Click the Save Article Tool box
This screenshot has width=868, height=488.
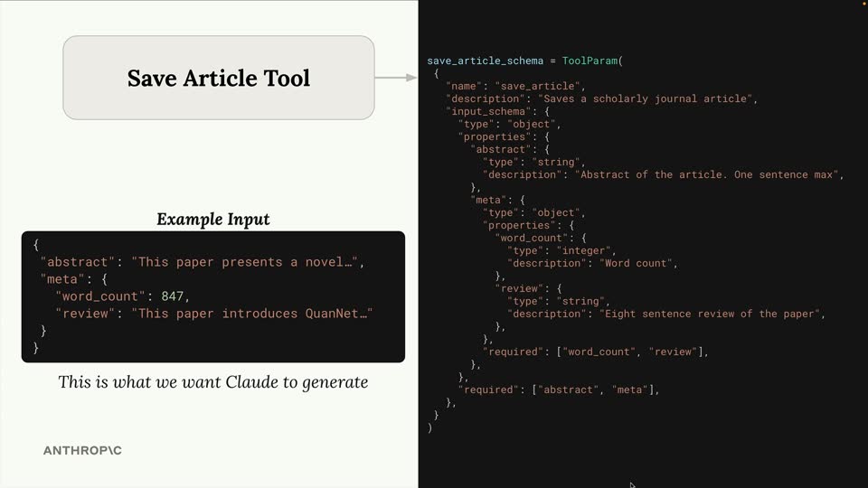point(219,78)
